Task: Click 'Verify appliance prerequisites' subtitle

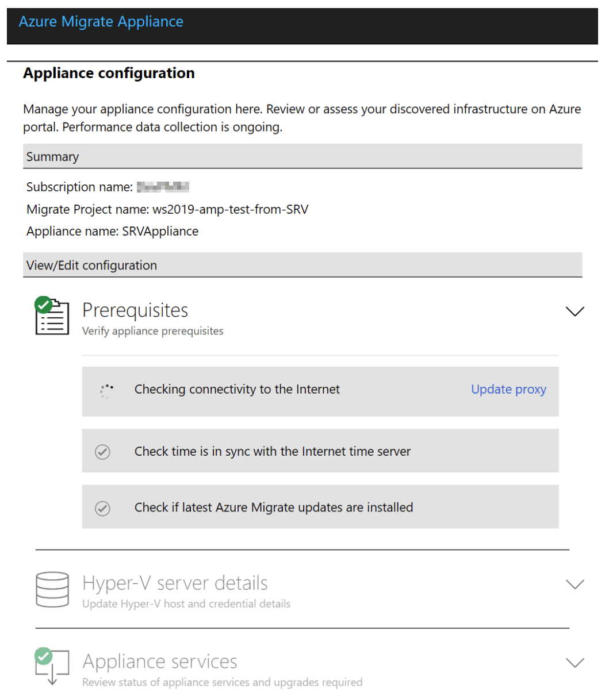Action: tap(153, 331)
